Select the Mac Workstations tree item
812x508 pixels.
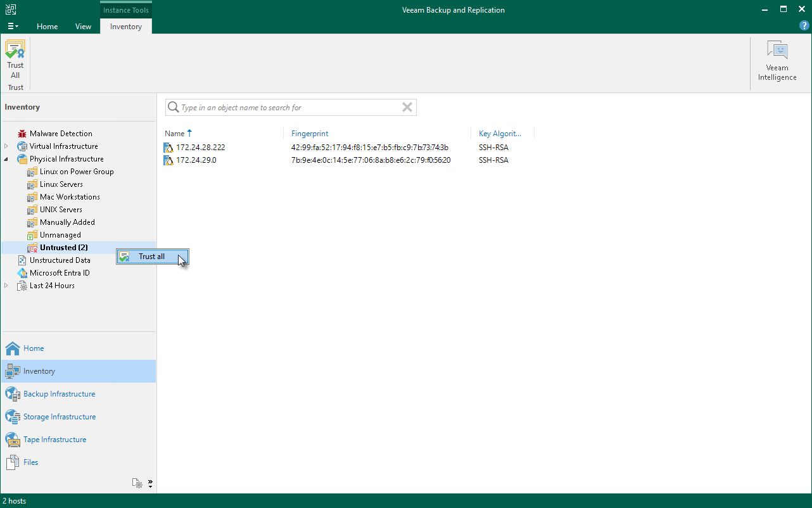[70, 197]
